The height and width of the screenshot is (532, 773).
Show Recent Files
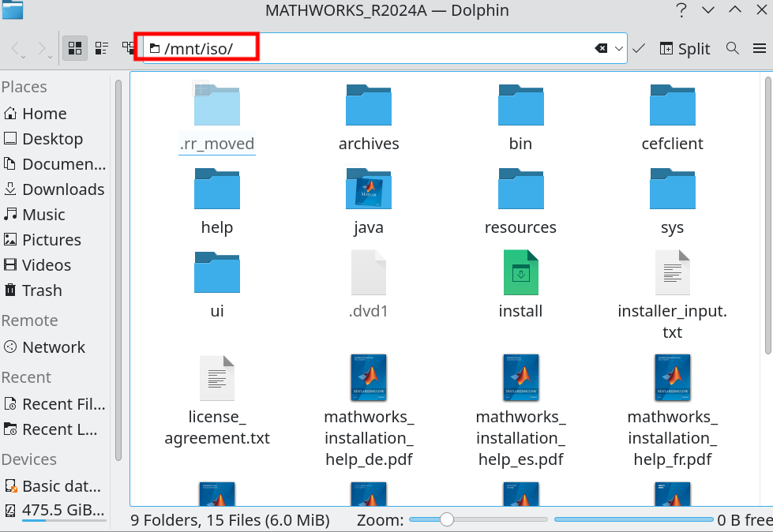click(x=54, y=404)
